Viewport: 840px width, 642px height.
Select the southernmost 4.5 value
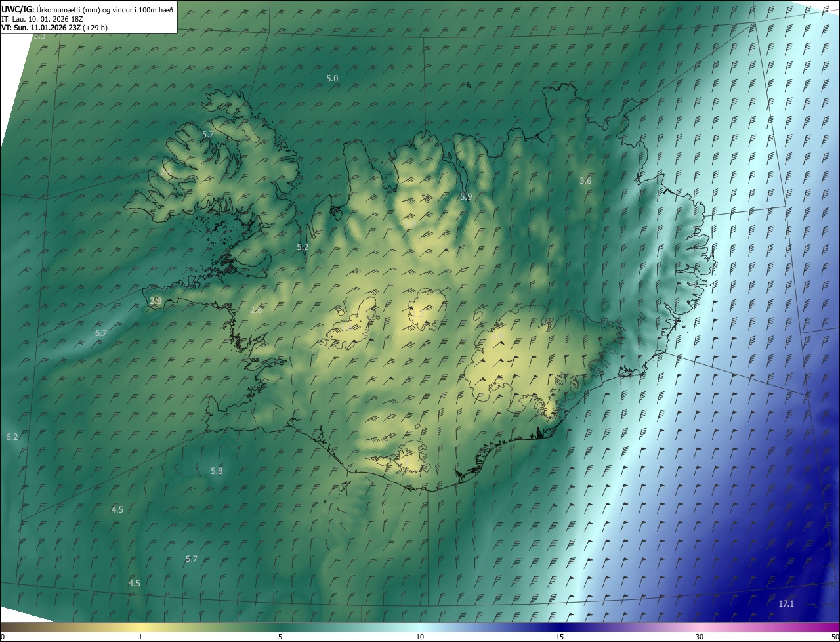click(x=135, y=583)
